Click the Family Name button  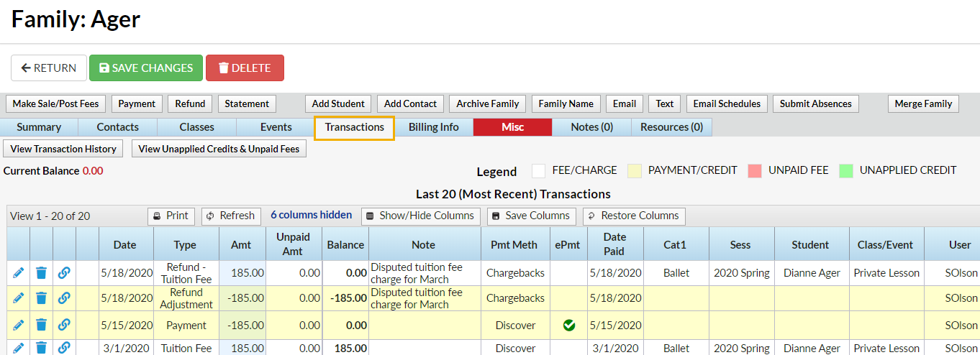(566, 103)
